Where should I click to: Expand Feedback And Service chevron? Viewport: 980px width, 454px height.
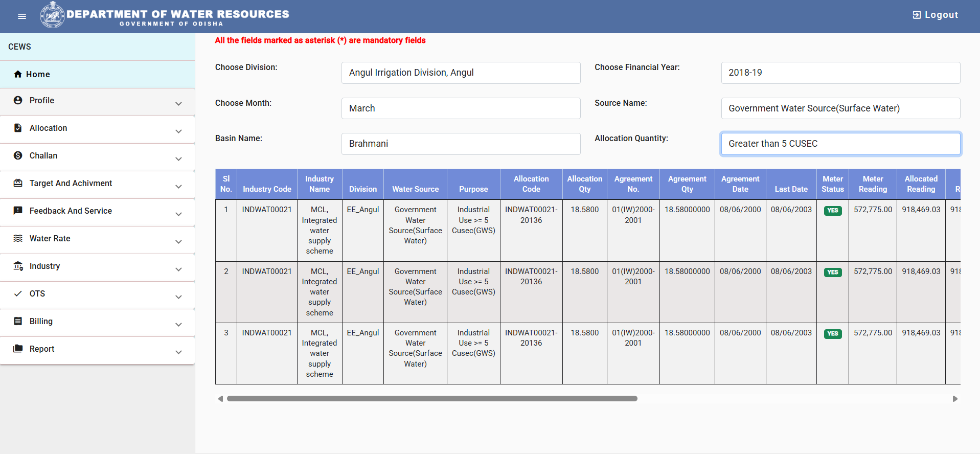178,214
